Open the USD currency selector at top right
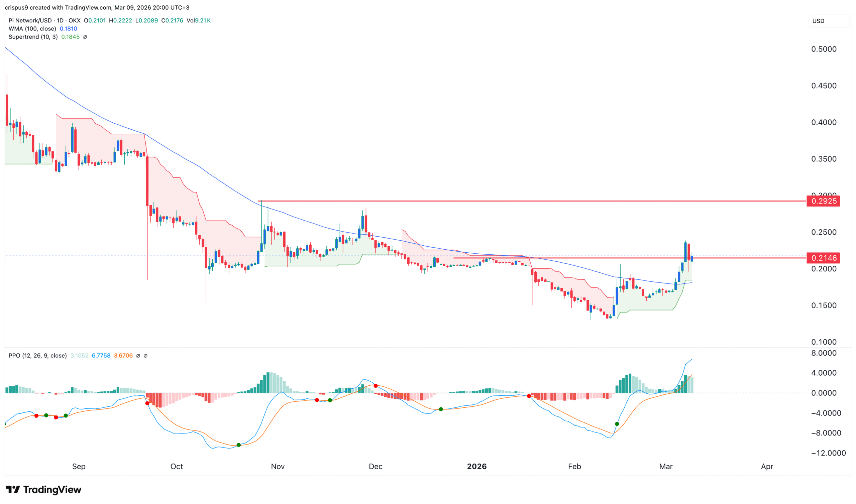This screenshot has height=504, width=856. (x=818, y=21)
